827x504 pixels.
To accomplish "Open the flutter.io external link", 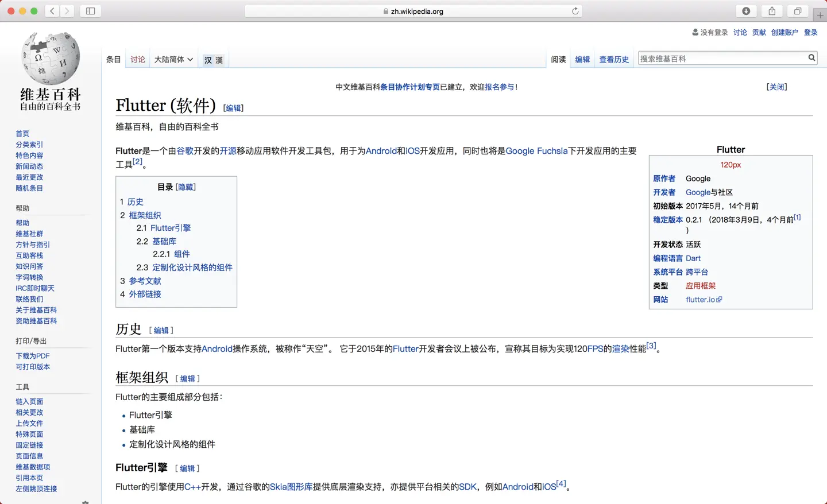I will point(700,299).
